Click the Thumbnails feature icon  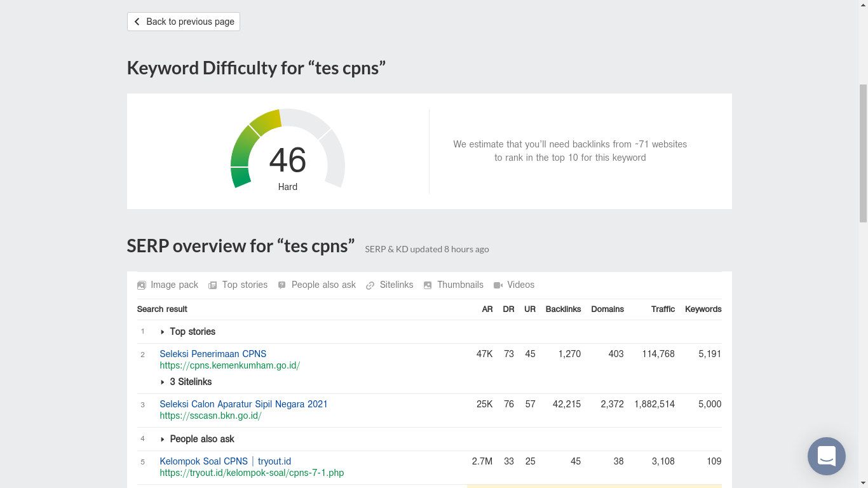428,285
